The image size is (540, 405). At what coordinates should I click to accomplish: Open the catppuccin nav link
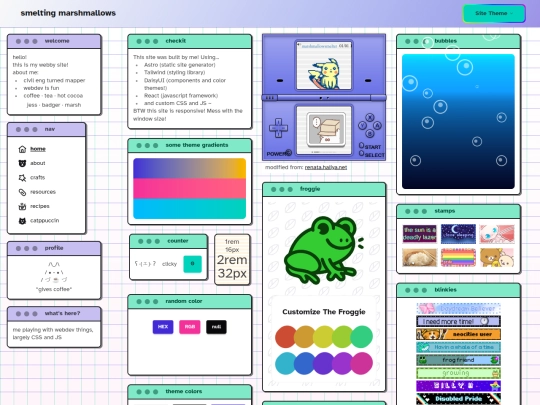coord(44,220)
